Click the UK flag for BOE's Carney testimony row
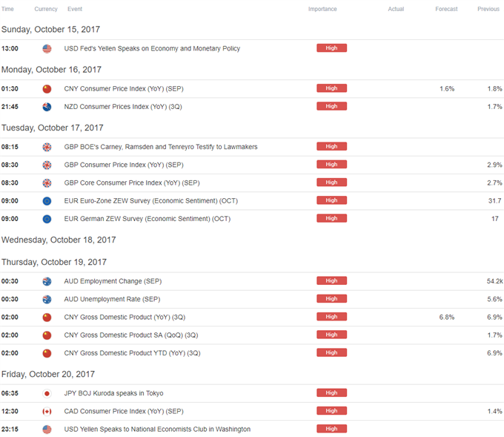 coord(47,147)
